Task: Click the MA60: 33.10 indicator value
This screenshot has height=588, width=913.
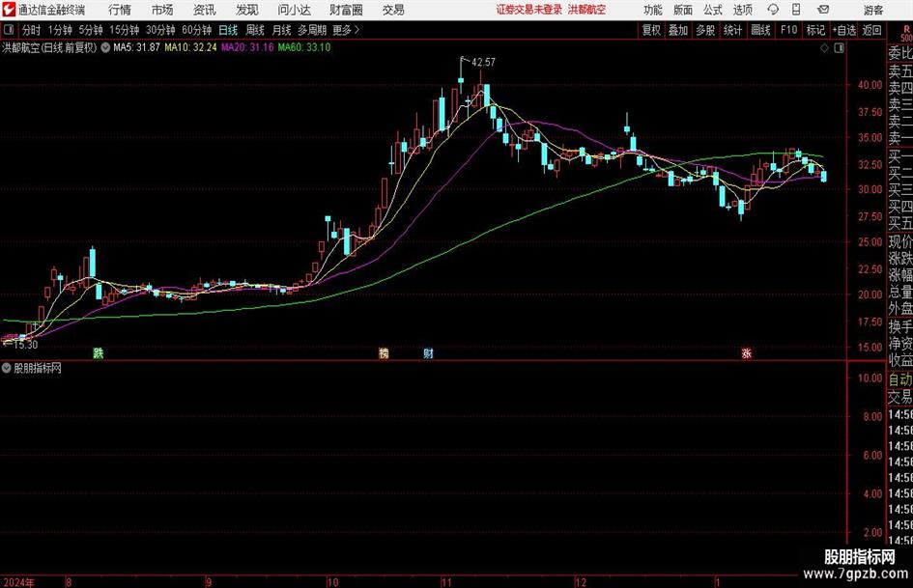Action: coord(304,47)
